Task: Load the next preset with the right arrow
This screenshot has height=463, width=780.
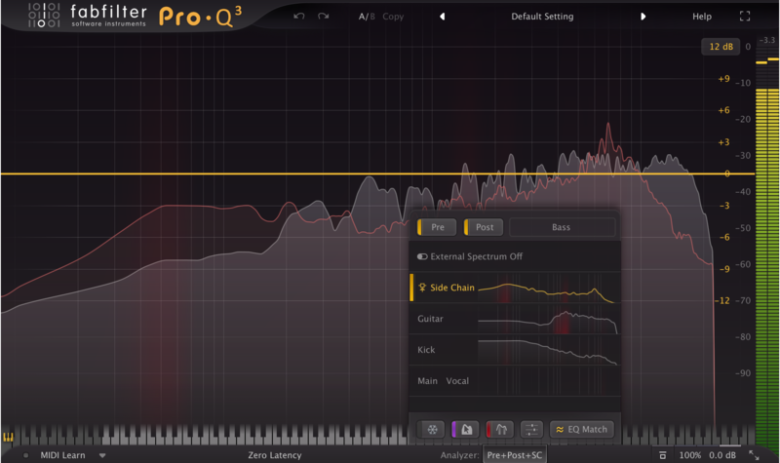Action: 643,16
